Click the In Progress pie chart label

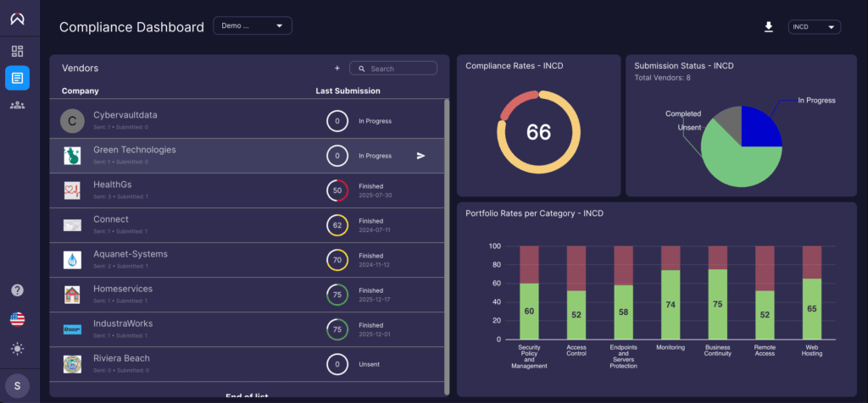click(816, 101)
